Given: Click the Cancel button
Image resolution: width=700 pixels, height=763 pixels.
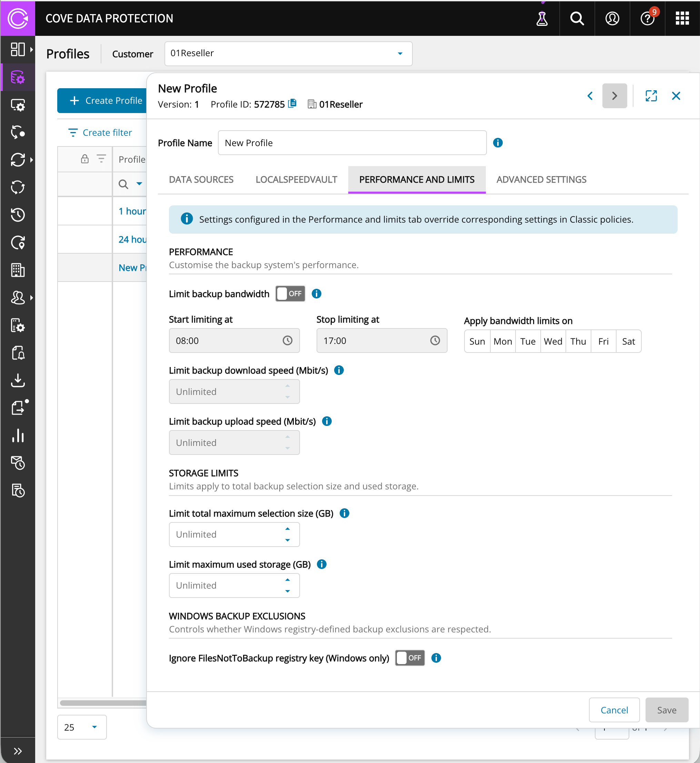Looking at the screenshot, I should tap(614, 710).
